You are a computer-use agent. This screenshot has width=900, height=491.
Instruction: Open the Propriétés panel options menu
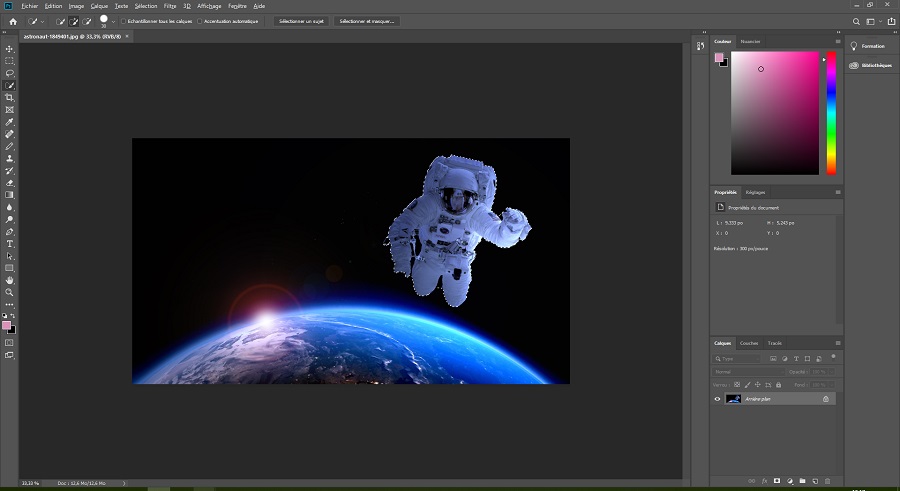[x=838, y=192]
